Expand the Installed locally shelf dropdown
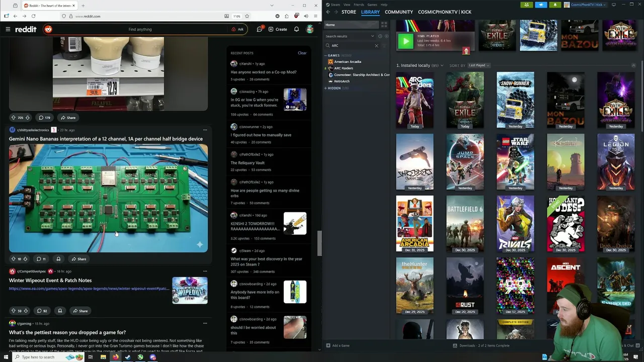Image resolution: width=644 pixels, height=362 pixels. coord(442,65)
